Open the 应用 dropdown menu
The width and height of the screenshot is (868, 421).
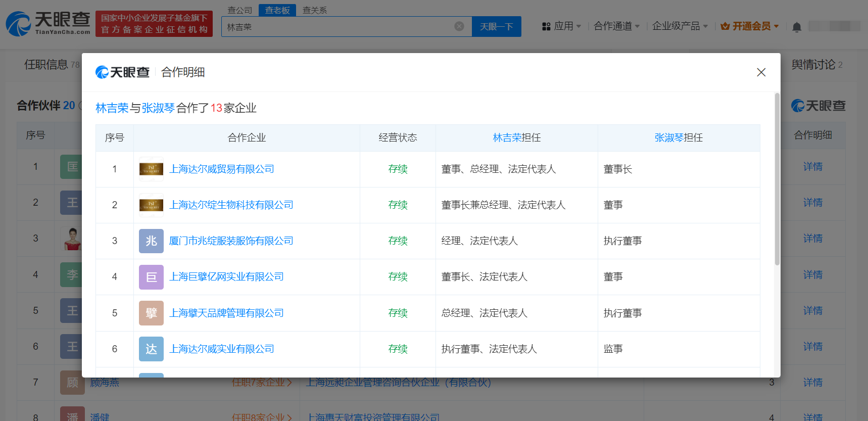click(561, 26)
